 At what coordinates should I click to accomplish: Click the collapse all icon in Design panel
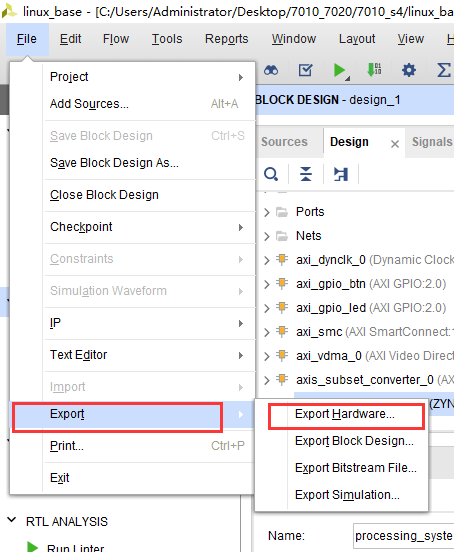tap(306, 174)
